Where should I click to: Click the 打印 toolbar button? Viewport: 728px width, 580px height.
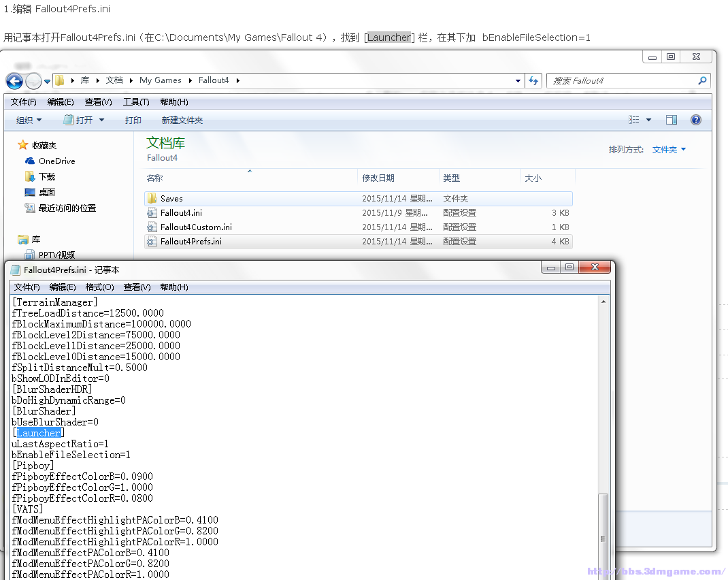133,120
